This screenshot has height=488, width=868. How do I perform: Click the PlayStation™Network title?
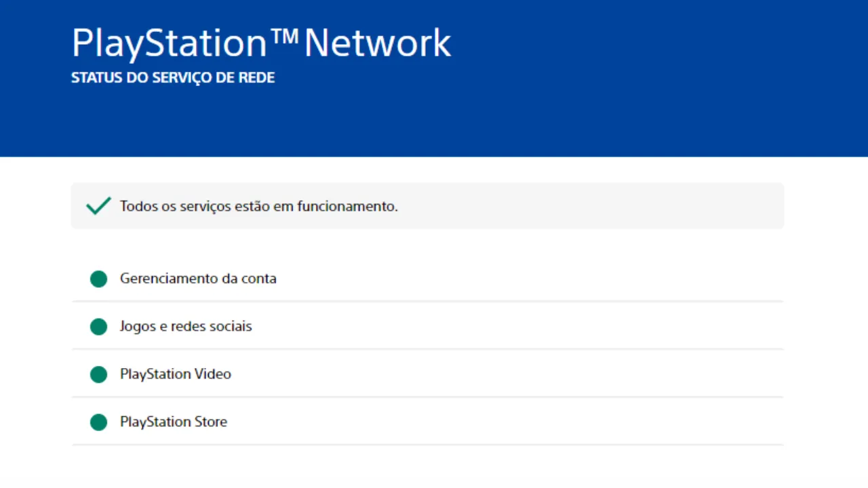click(x=261, y=43)
